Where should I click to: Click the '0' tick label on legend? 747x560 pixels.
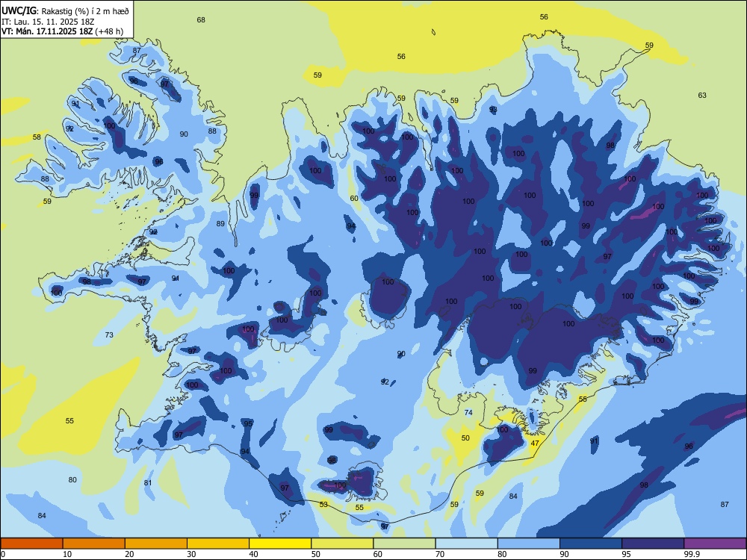coord(3,554)
